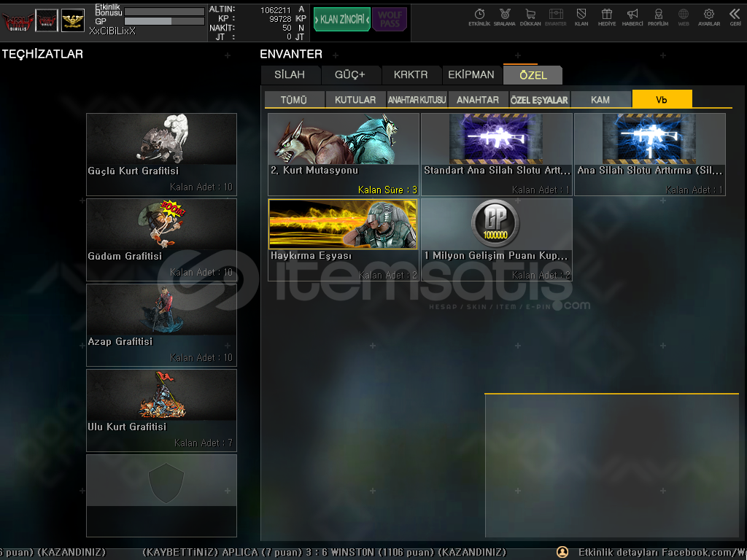Click the Wolfteam Diriliş logo

(x=18, y=21)
